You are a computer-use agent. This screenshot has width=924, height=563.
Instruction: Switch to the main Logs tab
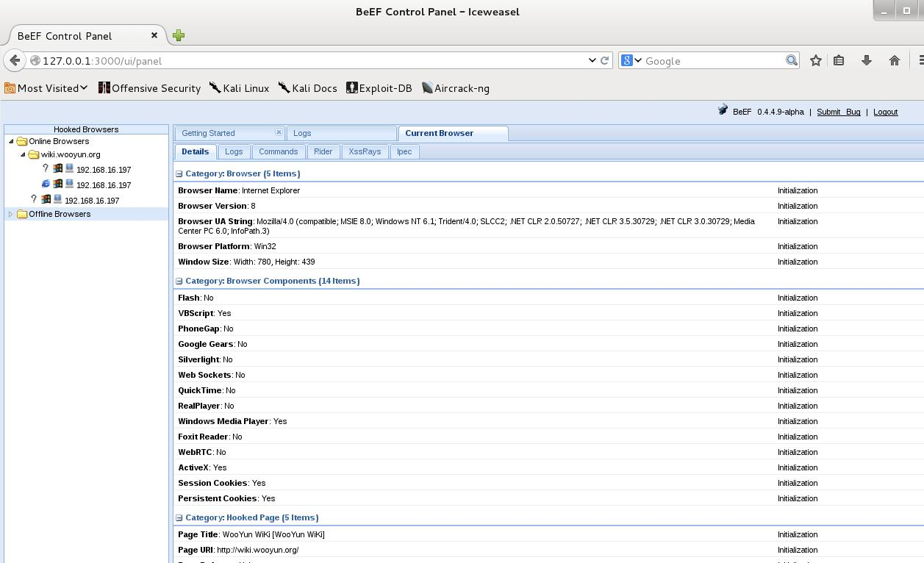tap(341, 133)
